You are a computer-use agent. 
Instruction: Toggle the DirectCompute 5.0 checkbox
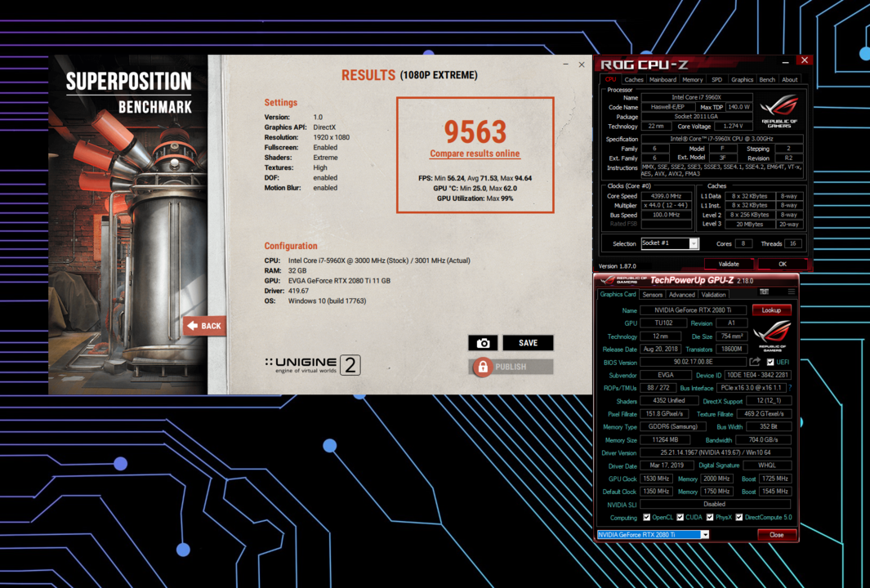coord(739,518)
